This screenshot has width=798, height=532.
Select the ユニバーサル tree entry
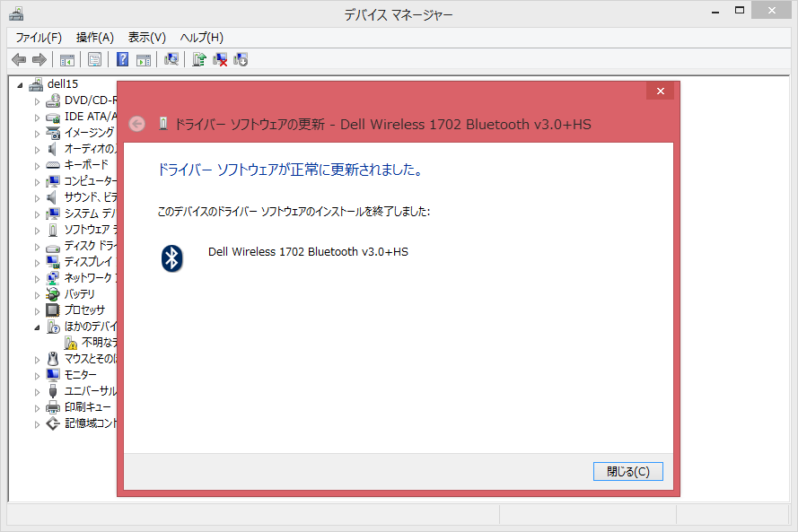coord(90,392)
